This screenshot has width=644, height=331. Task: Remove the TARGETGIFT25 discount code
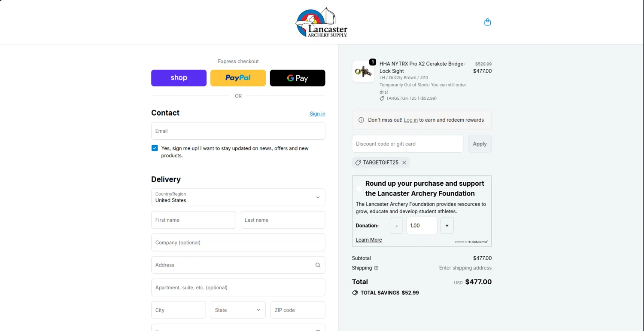(404, 162)
